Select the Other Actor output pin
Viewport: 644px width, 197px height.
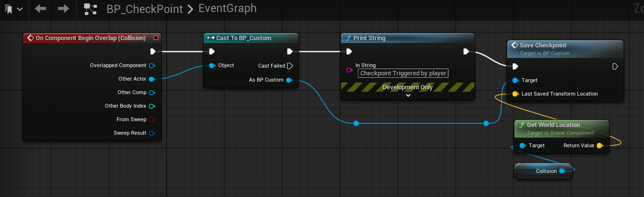click(151, 79)
